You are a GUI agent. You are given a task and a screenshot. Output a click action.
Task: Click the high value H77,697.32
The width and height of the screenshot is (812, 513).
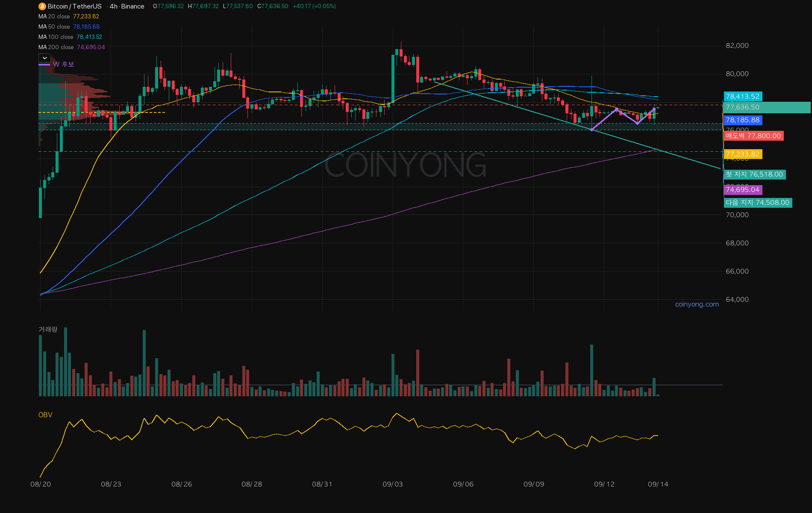pos(203,6)
